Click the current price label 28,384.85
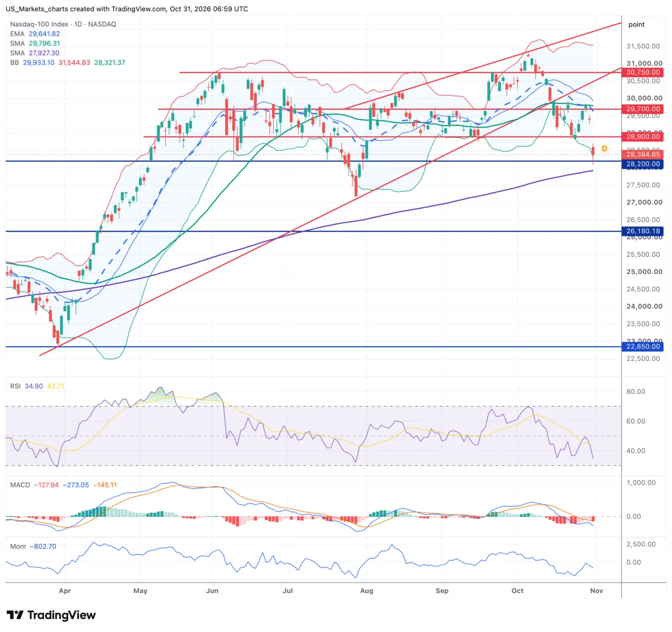 [643, 154]
